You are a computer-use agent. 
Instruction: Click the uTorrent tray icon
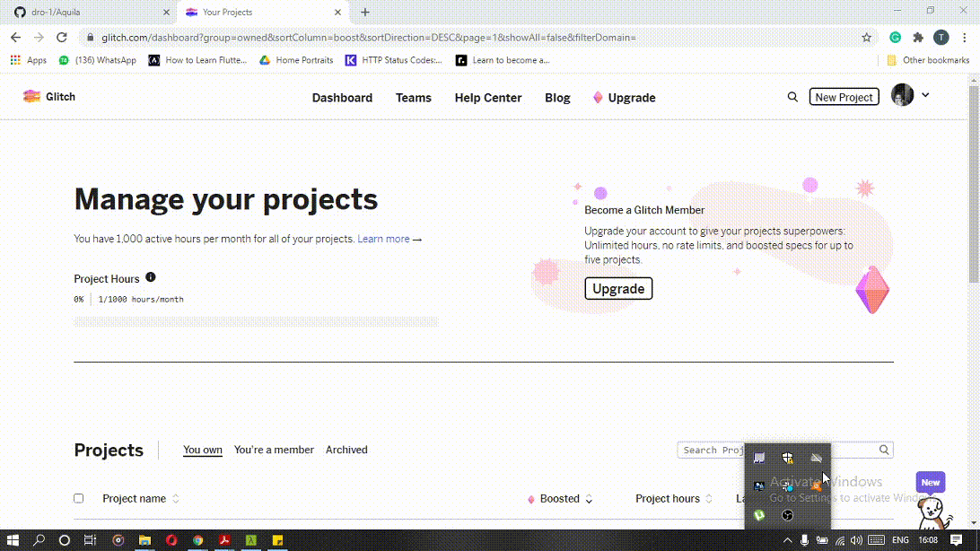(758, 515)
